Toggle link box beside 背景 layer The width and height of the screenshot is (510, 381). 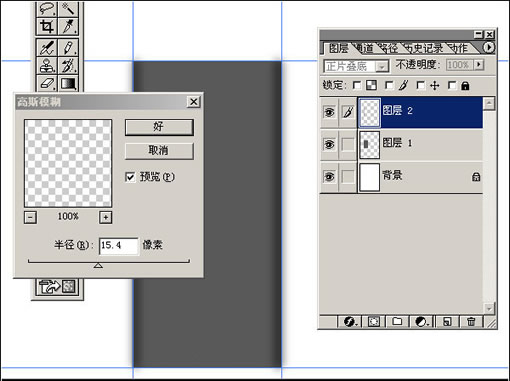[348, 176]
